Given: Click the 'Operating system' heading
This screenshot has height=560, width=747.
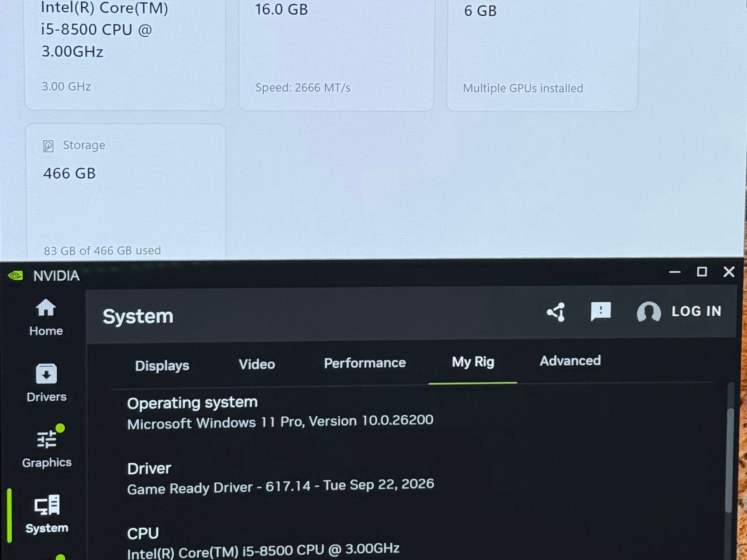Looking at the screenshot, I should (192, 403).
